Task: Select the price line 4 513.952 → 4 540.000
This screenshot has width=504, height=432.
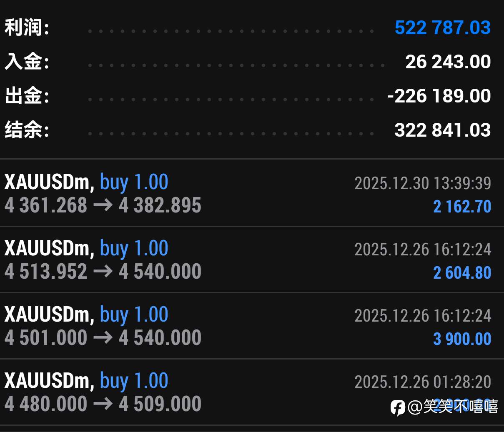Action: coord(103,272)
